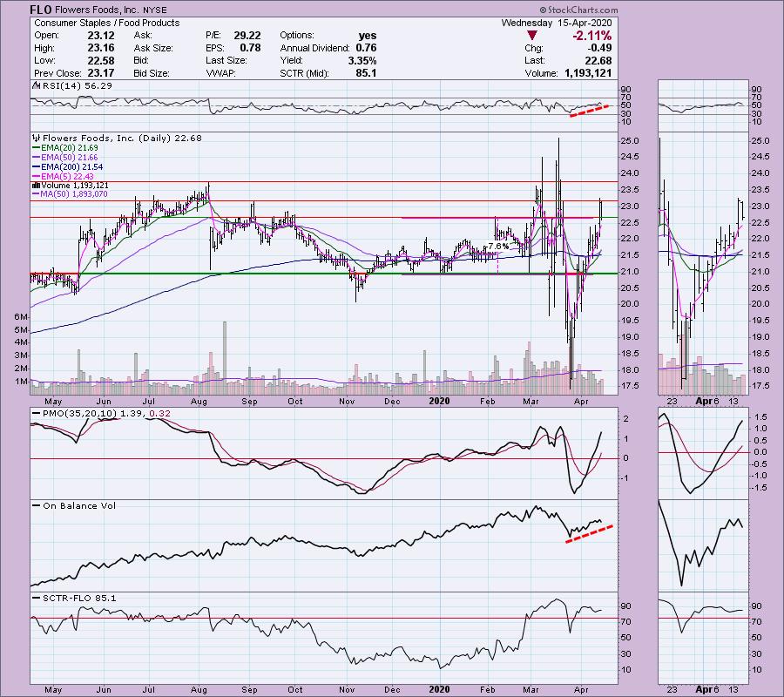Click the Low value 22.58
This screenshot has width=784, height=697.
pyautogui.click(x=101, y=60)
